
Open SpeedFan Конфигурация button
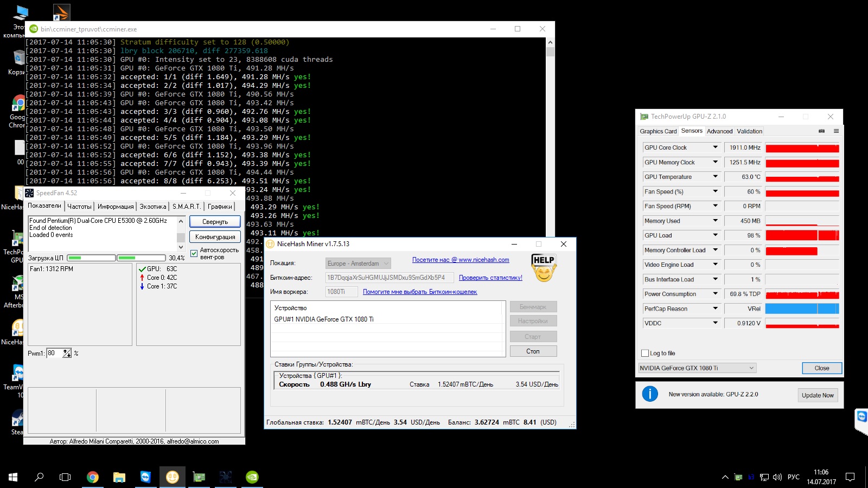215,237
